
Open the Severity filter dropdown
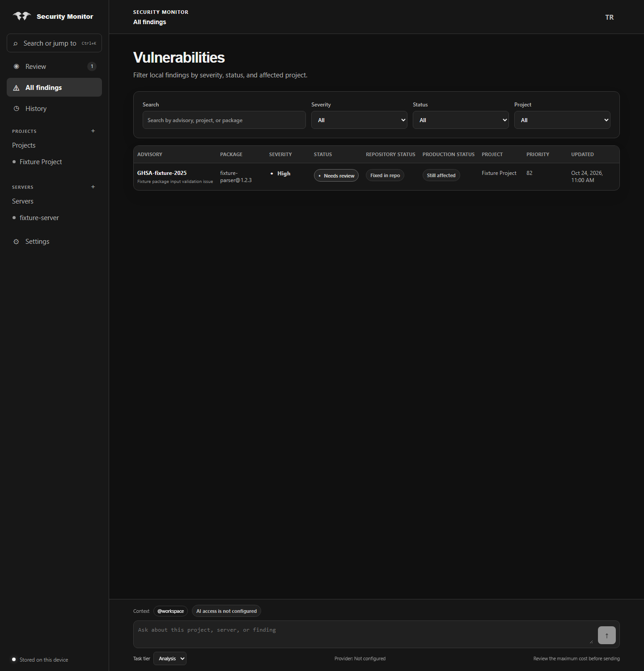tap(359, 120)
